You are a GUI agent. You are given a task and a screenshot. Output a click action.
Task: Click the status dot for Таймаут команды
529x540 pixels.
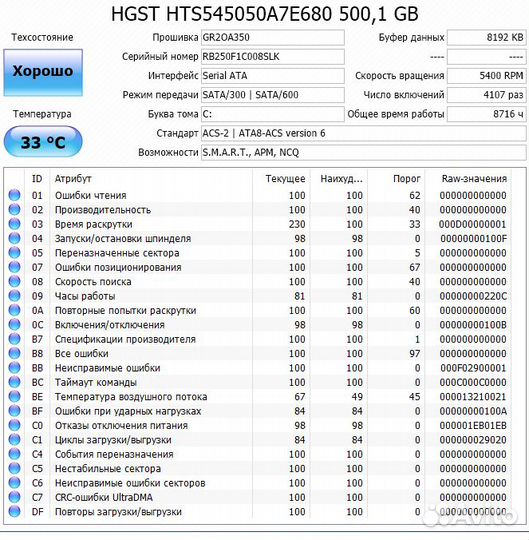[14, 382]
